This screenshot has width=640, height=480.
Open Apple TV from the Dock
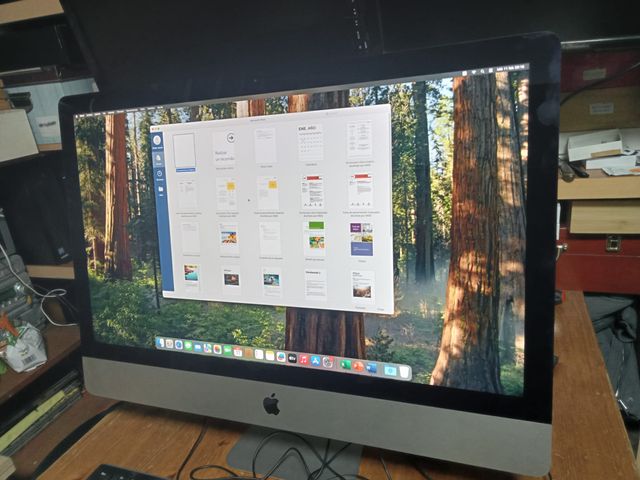point(292,358)
